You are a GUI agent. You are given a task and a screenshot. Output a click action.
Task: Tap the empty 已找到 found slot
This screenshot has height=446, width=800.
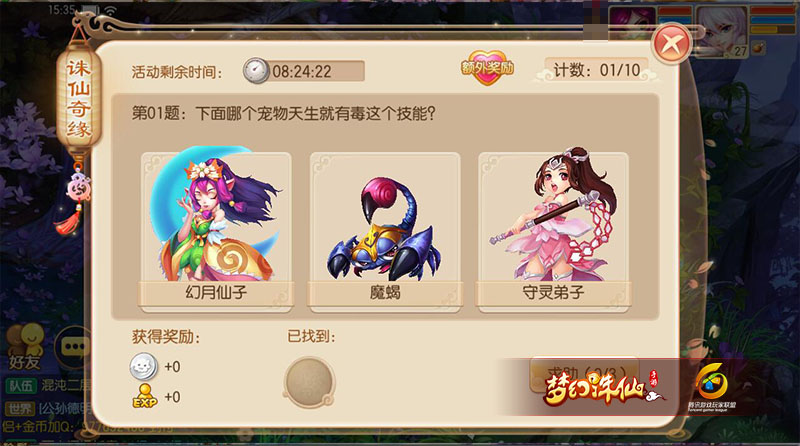click(x=309, y=382)
